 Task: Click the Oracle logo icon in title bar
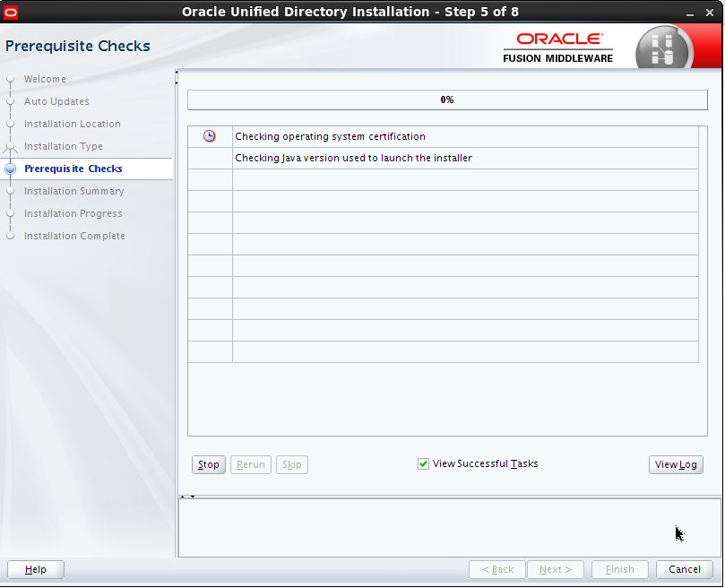tap(10, 12)
